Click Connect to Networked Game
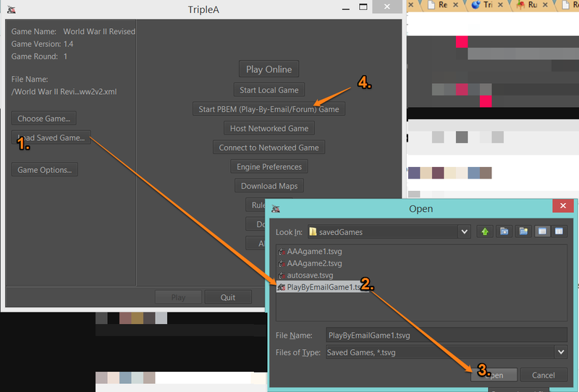The image size is (579, 392). coord(269,148)
